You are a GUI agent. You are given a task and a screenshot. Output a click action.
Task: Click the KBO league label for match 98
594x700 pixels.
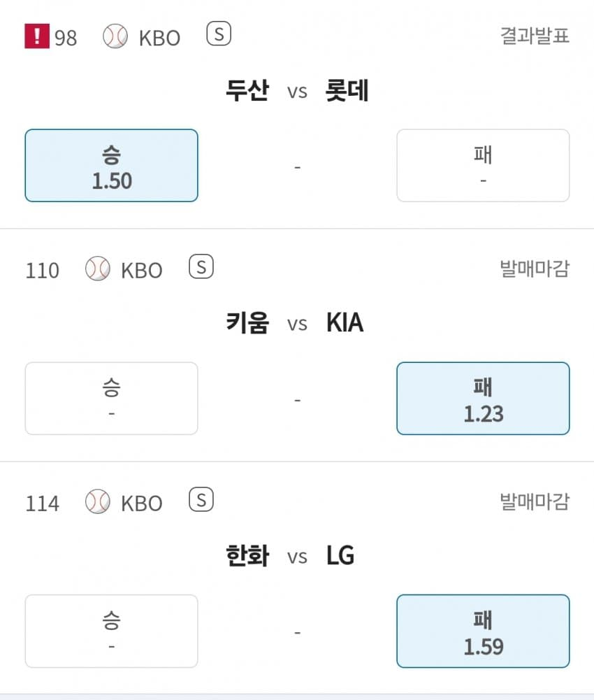pyautogui.click(x=159, y=38)
